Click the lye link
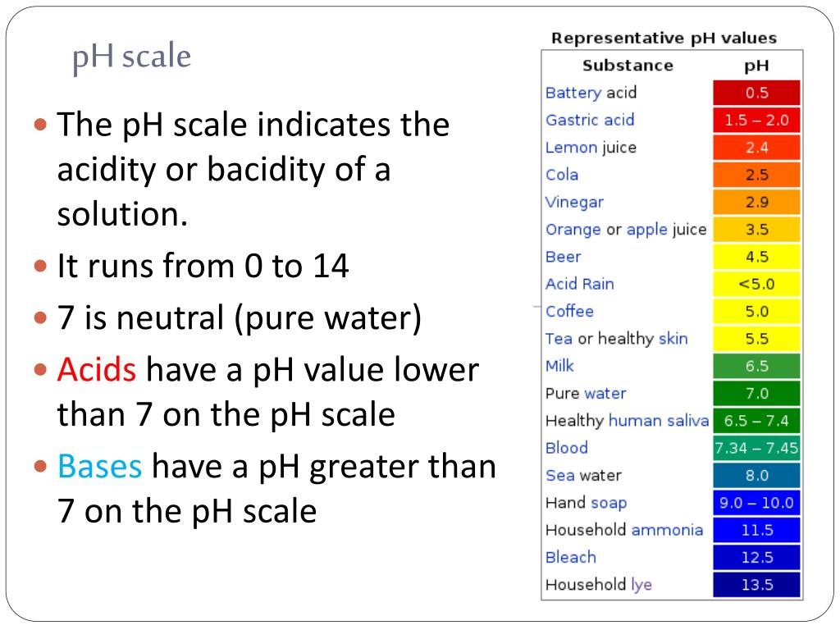Image resolution: width=840 pixels, height=630 pixels. coord(641,584)
